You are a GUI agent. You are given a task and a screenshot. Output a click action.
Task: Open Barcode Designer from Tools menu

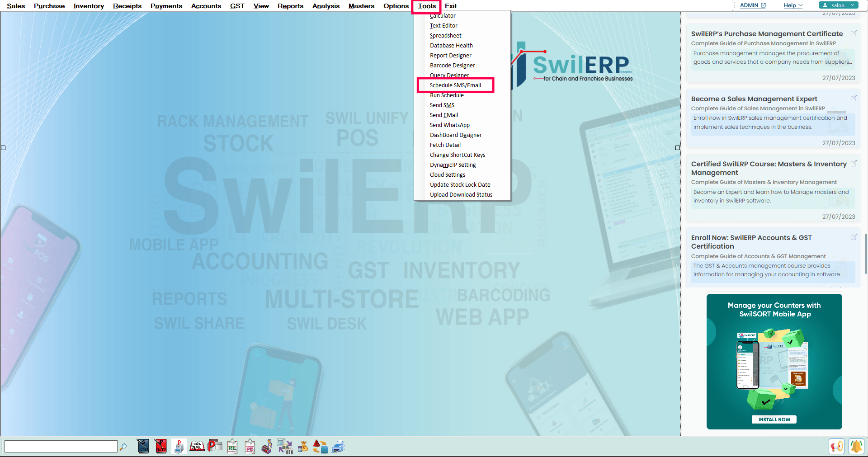462,65
